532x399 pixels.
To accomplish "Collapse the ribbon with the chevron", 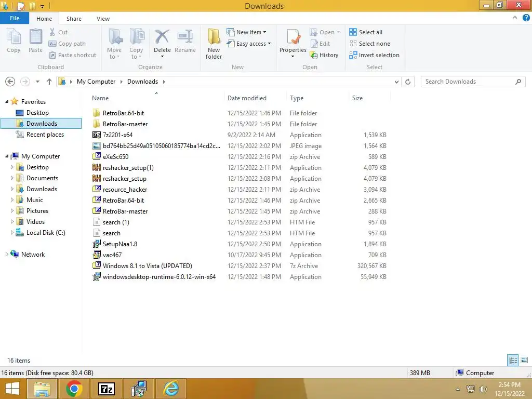I will click(515, 18).
